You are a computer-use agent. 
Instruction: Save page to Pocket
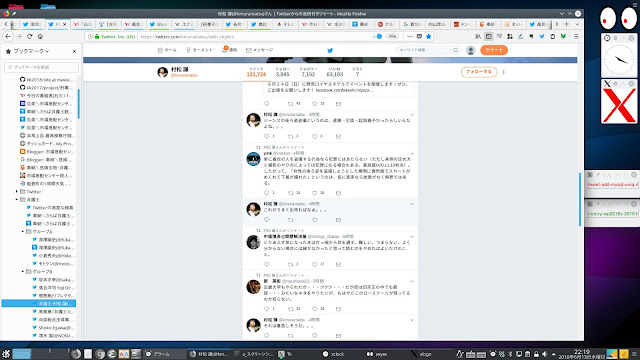pos(419,36)
